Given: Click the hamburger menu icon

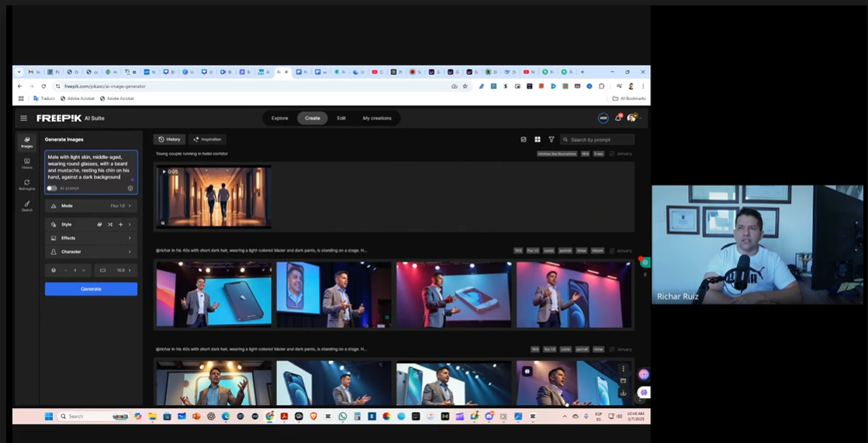Looking at the screenshot, I should (24, 118).
